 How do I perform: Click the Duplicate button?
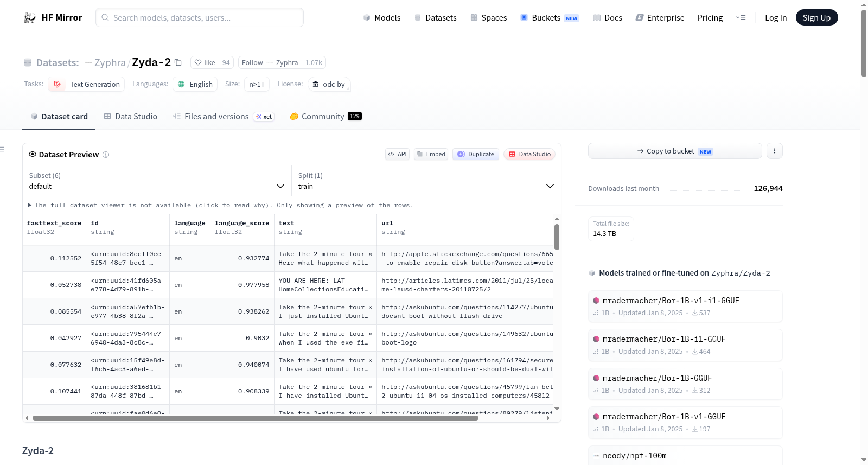tap(476, 154)
